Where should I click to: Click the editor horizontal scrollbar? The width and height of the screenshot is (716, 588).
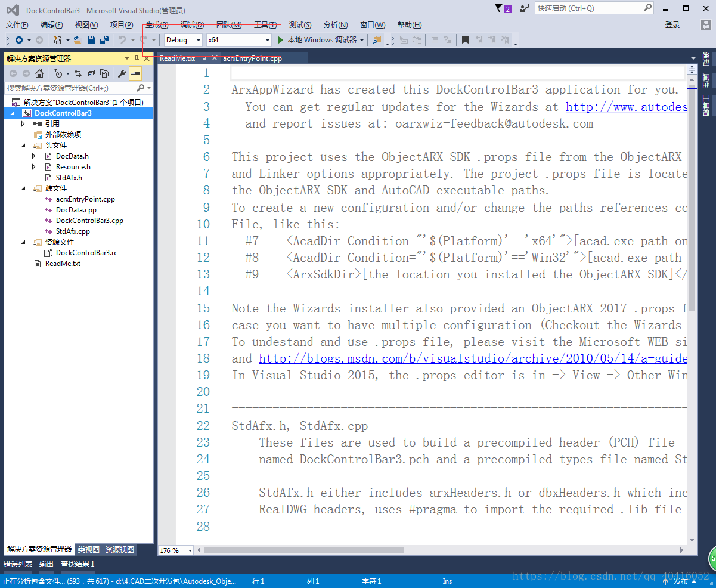[x=304, y=550]
